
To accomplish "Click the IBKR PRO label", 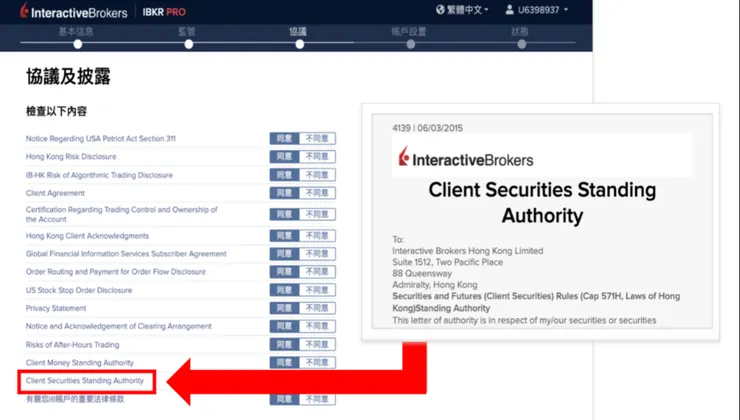I will [x=164, y=12].
